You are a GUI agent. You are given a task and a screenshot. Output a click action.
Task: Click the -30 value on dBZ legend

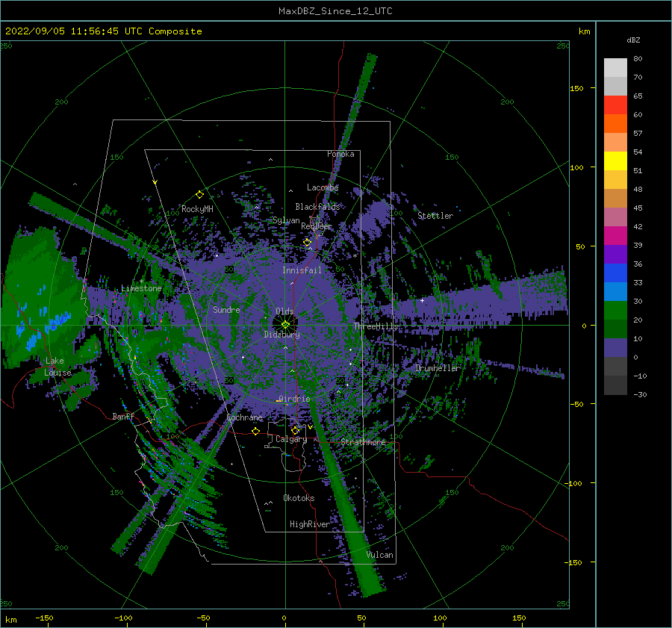(x=640, y=394)
